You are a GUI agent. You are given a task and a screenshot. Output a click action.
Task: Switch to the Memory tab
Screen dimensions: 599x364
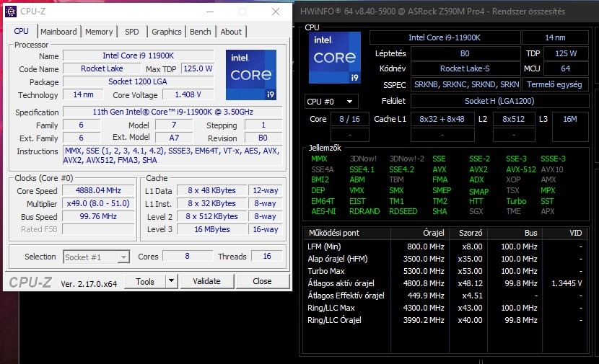click(99, 32)
